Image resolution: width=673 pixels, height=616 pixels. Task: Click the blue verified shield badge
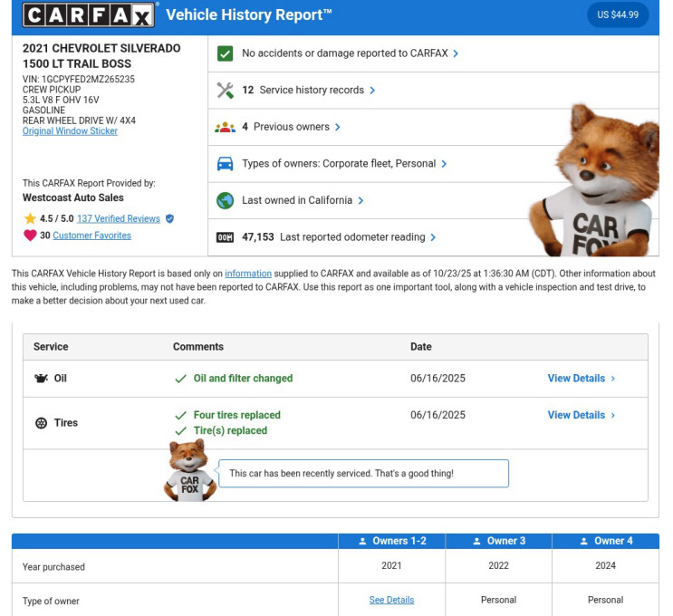[x=169, y=219]
